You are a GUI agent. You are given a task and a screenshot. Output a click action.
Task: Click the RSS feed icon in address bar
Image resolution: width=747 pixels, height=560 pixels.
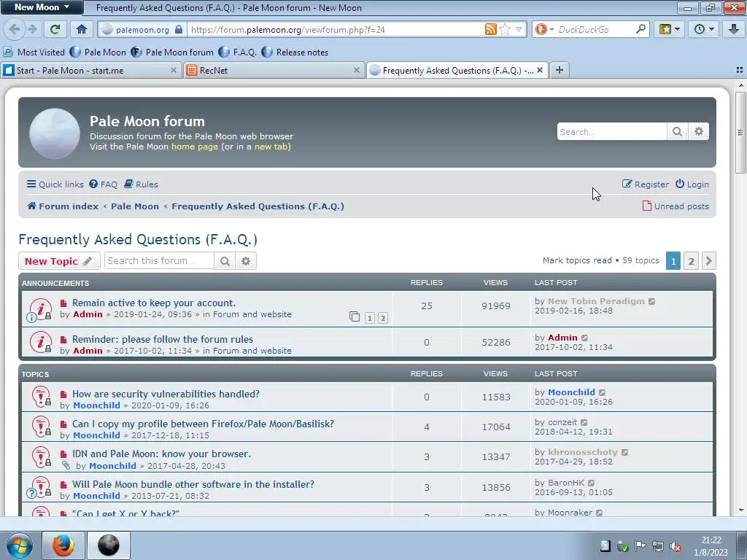[x=490, y=29]
